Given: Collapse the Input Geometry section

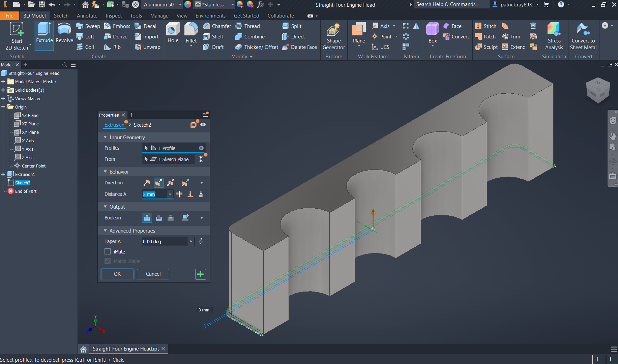Looking at the screenshot, I should [x=105, y=138].
